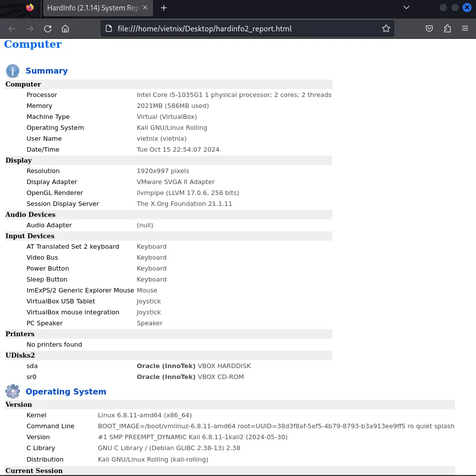This screenshot has height=476, width=476.
Task: Click the #1 SMP PREEMPT_DYNAMIC version value
Action: (x=192, y=437)
